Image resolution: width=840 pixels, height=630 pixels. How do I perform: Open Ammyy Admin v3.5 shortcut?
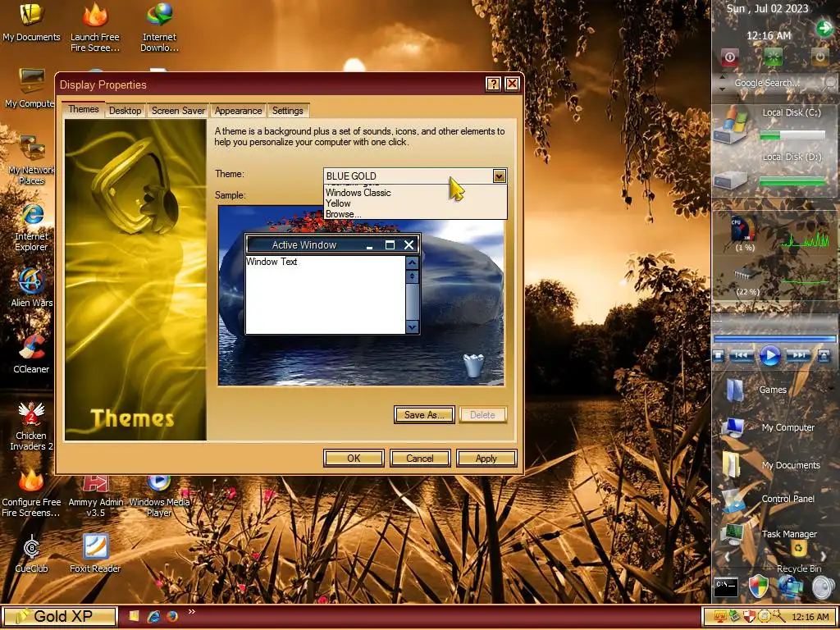point(95,497)
